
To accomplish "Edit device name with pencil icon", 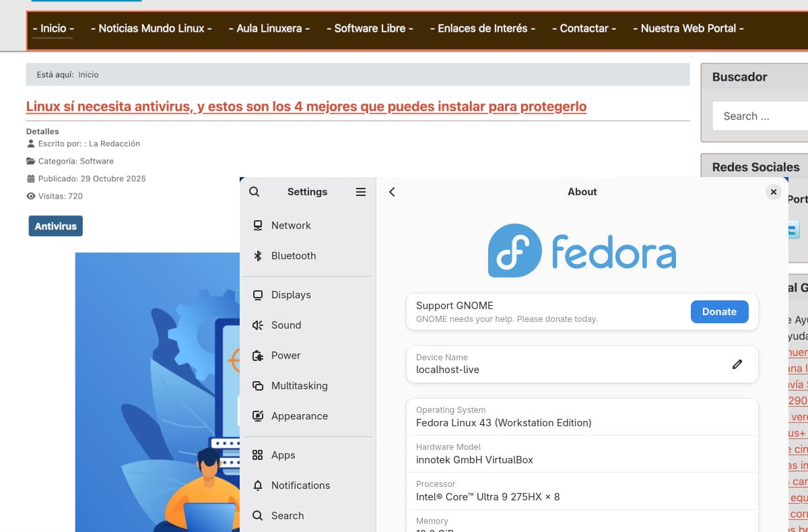I will point(737,364).
